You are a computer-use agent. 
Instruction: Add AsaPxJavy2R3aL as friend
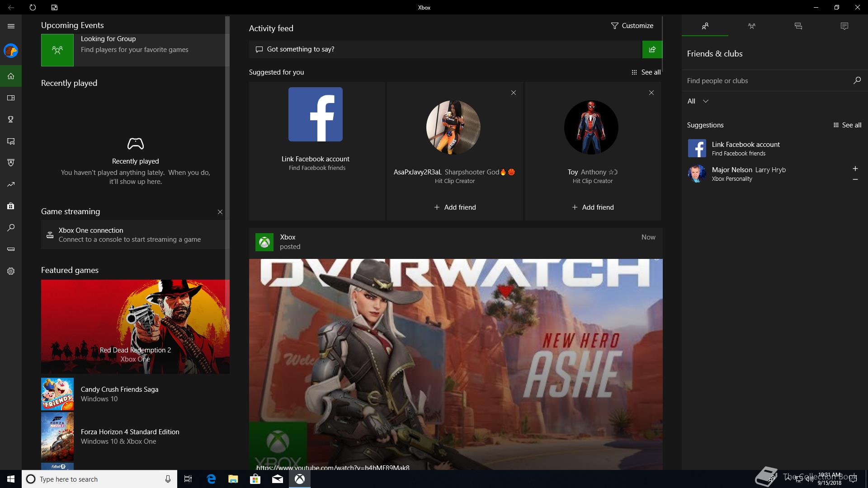(455, 207)
